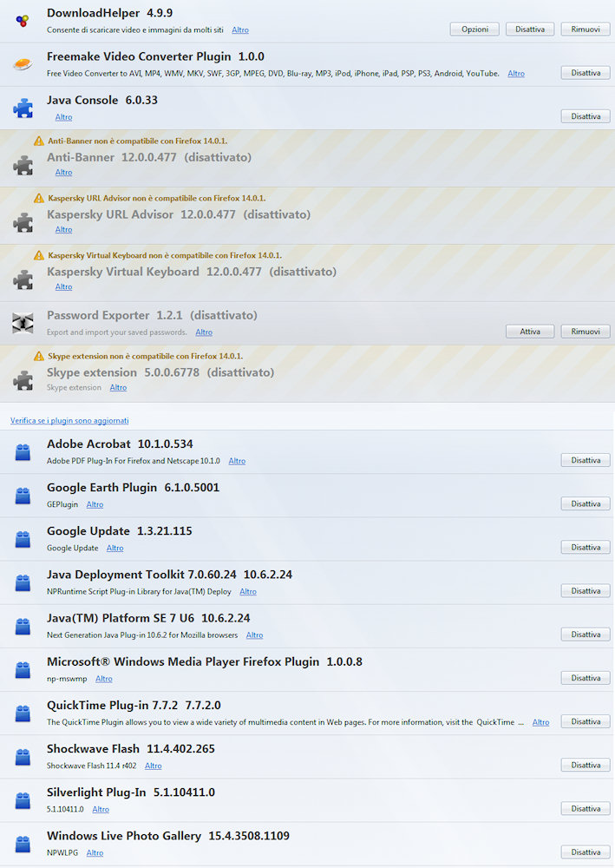
Task: Open the Altro link under Kaspersky URL Advisor
Action: (63, 229)
